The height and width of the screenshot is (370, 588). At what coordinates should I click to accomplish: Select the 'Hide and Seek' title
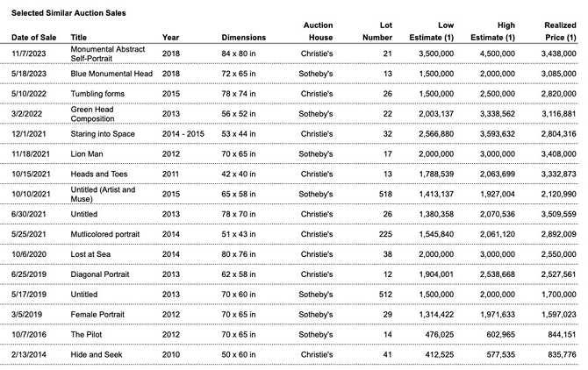click(x=98, y=352)
